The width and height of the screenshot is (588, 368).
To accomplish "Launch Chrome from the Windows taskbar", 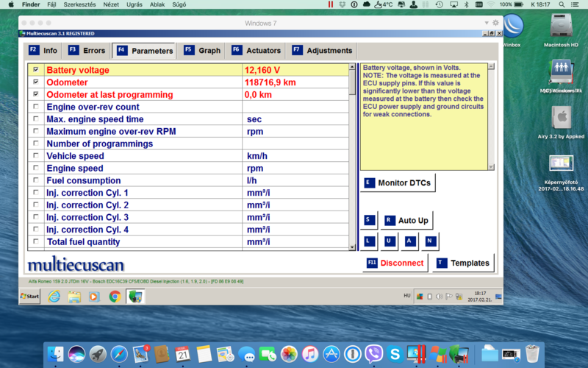I will point(115,297).
